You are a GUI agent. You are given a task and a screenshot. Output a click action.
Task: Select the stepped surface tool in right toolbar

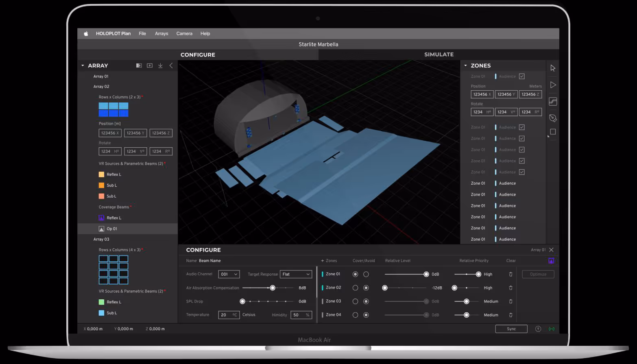pos(553,102)
